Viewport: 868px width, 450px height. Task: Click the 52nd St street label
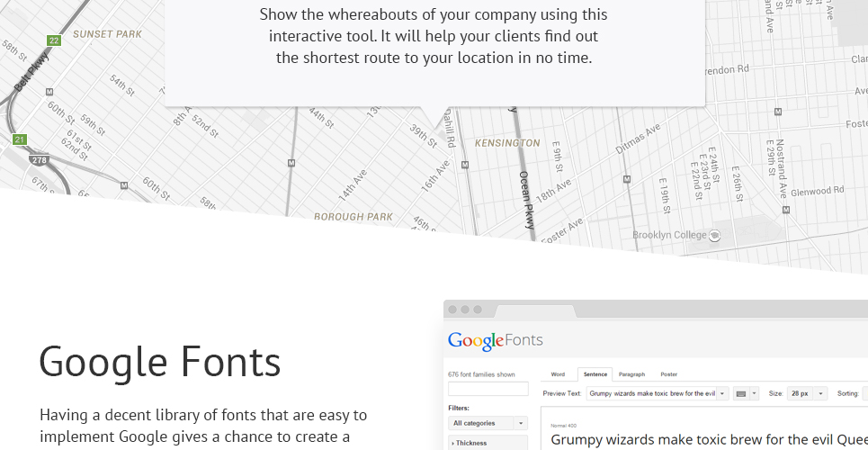205,126
